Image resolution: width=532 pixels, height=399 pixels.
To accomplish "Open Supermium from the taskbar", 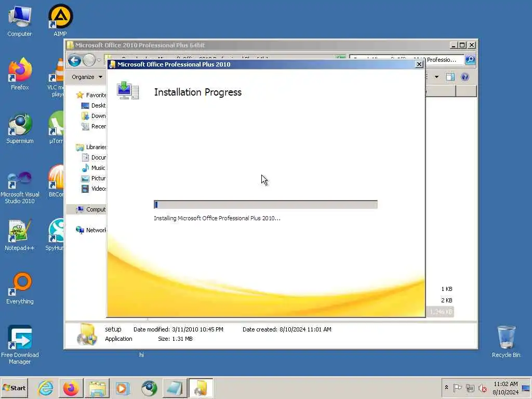I will pyautogui.click(x=149, y=388).
